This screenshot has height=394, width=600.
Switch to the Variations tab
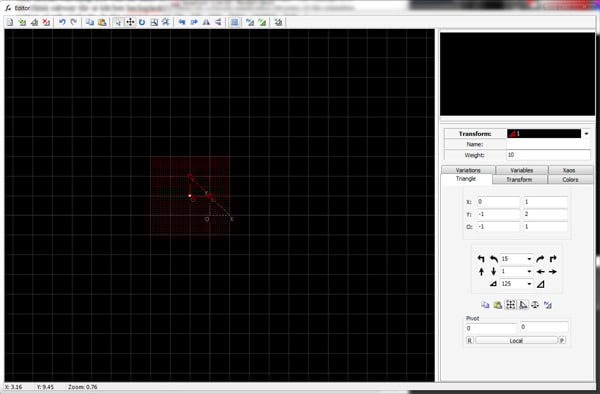[468, 170]
